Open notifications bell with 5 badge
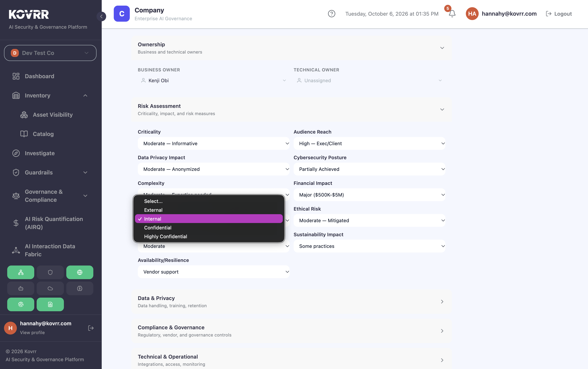The image size is (588, 369). click(x=452, y=14)
